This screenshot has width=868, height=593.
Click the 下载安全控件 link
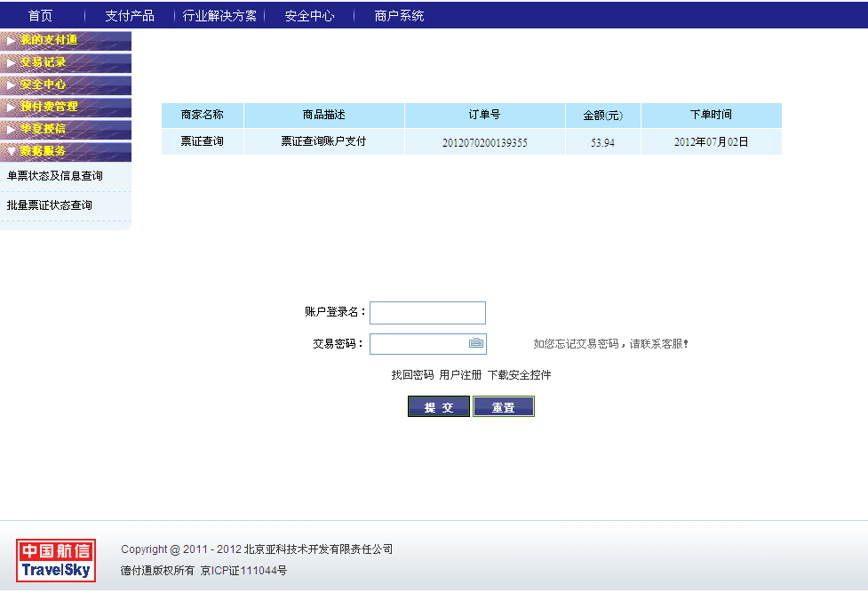pos(519,375)
